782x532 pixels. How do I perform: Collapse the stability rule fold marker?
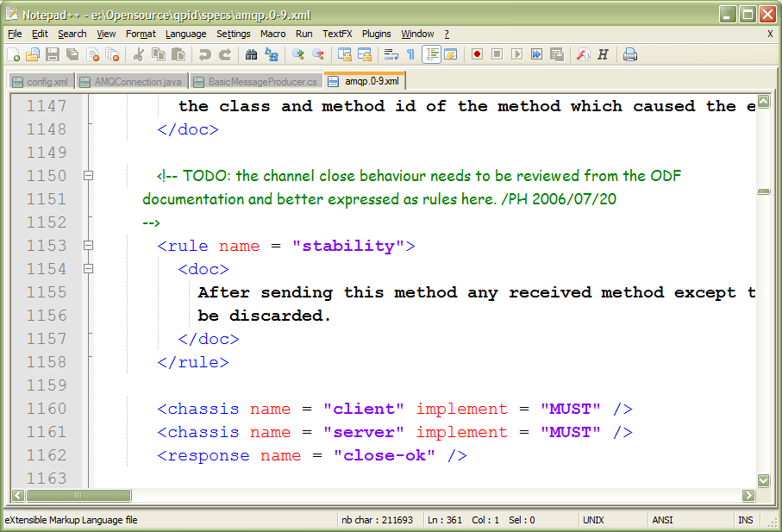(90, 245)
